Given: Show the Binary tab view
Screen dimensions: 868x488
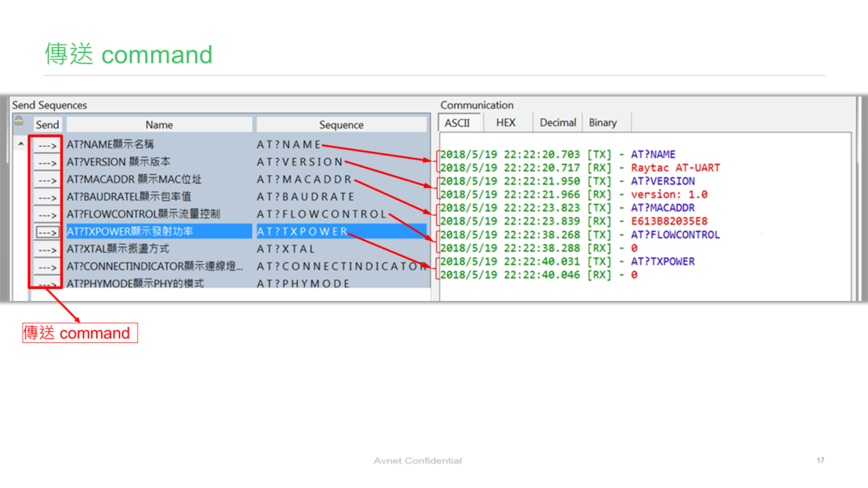Looking at the screenshot, I should tap(602, 123).
